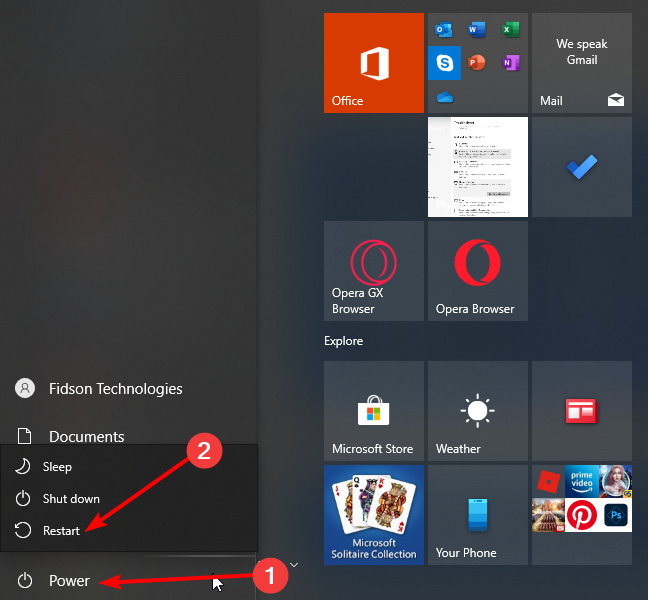648x600 pixels.
Task: Open Word from the Office group tile
Action: tap(477, 30)
